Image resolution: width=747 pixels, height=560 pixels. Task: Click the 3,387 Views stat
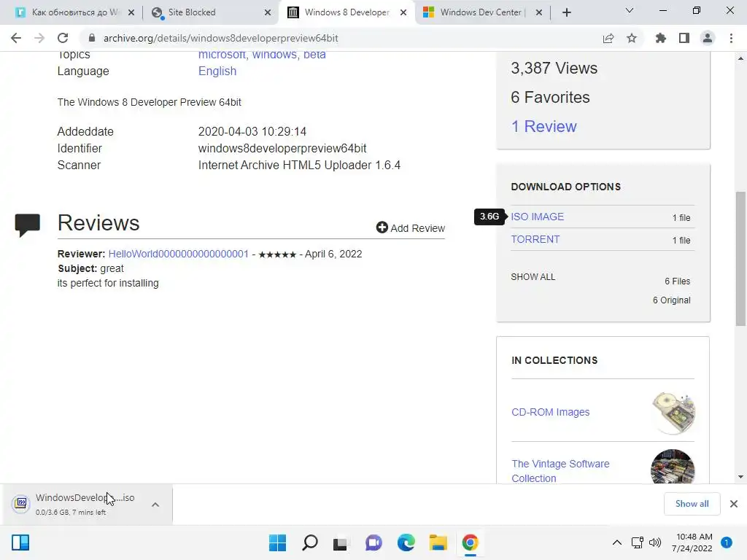[554, 68]
